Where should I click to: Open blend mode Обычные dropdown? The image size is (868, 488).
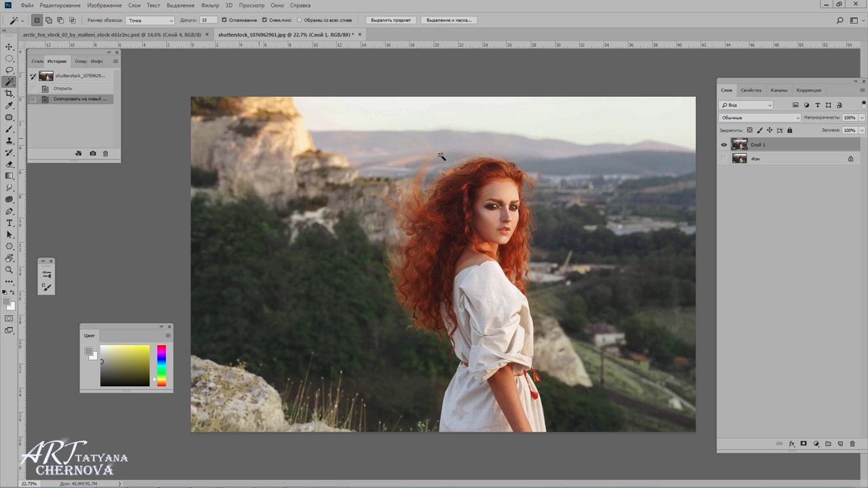[x=759, y=118]
